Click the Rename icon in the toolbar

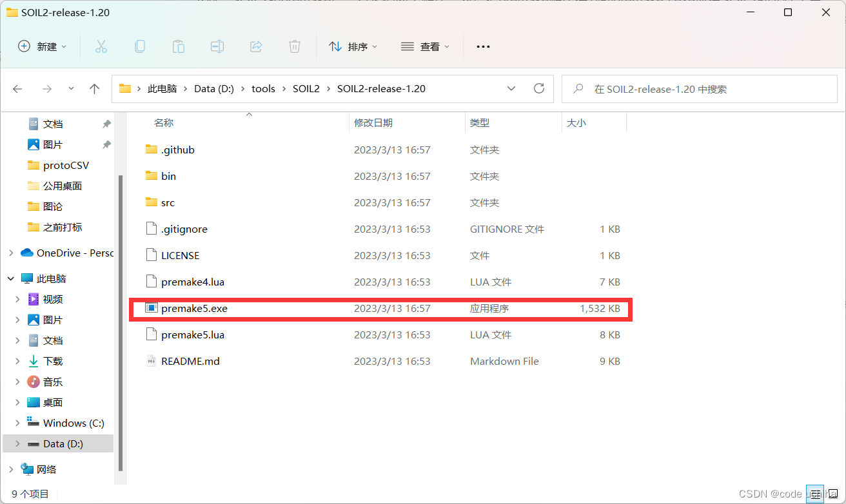217,46
